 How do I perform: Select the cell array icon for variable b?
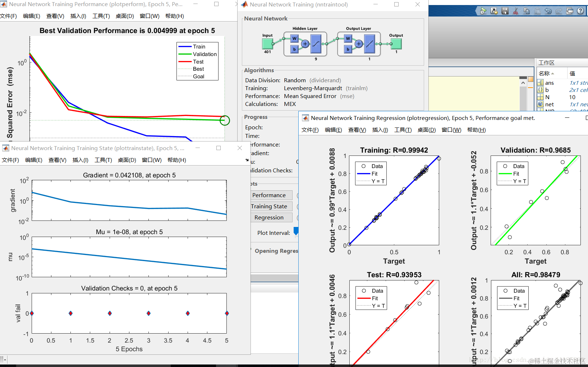[x=540, y=90]
